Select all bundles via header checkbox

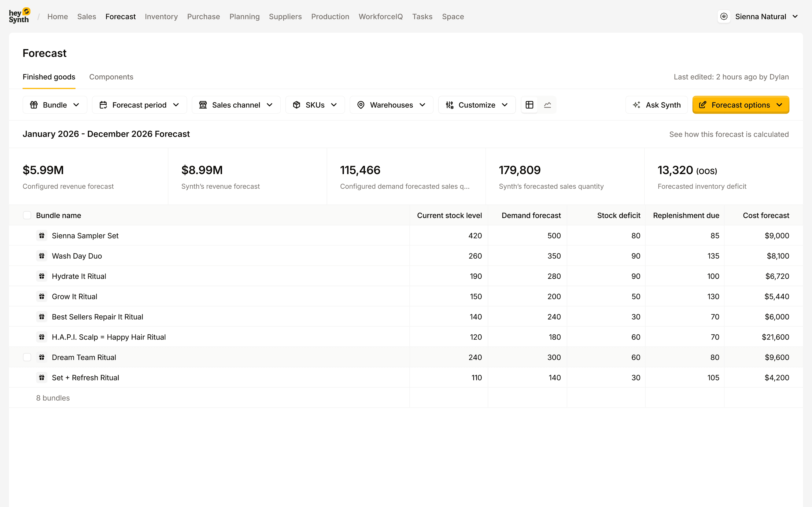click(27, 215)
